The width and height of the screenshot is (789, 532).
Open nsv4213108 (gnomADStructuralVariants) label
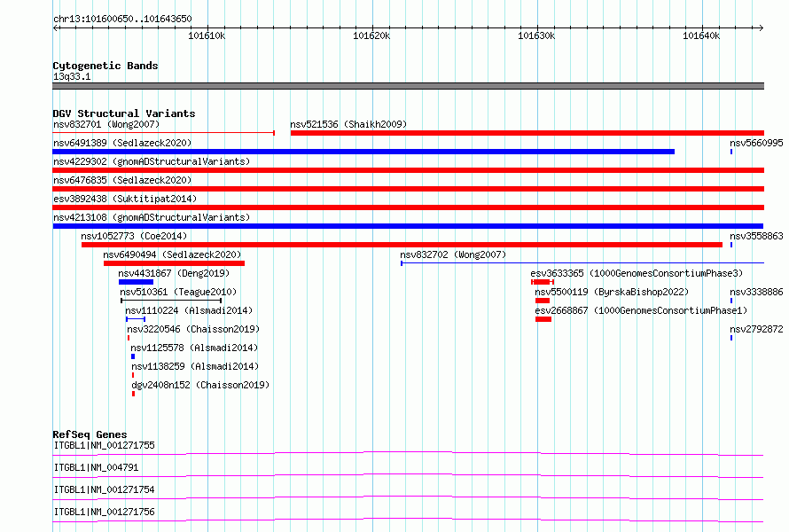[152, 217]
